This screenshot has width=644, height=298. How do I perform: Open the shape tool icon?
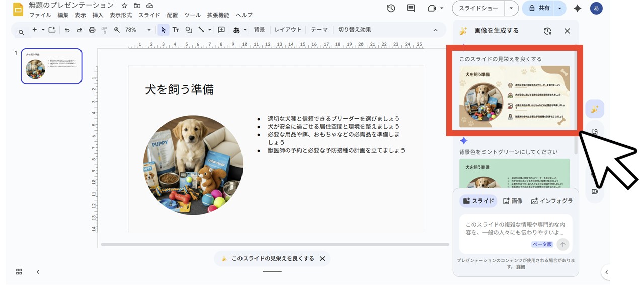coord(188,30)
